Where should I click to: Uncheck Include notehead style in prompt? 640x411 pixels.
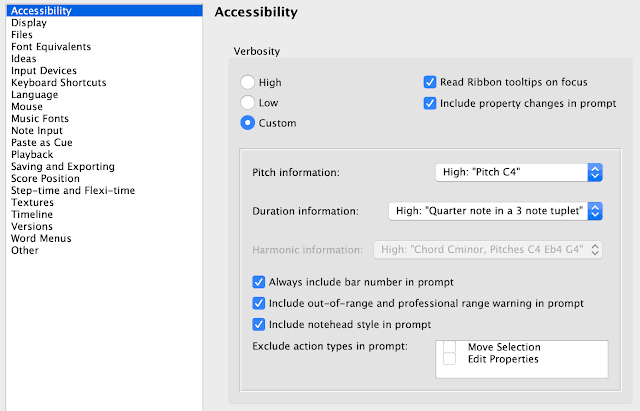point(259,324)
